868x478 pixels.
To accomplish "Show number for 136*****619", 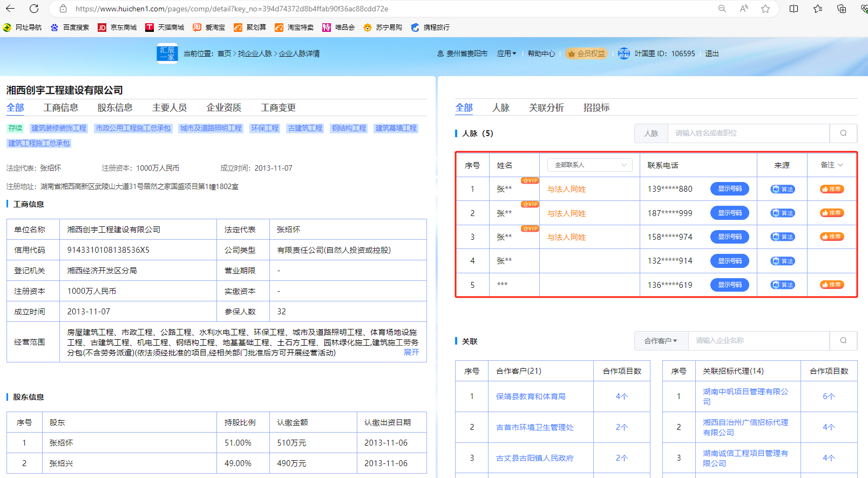I will (x=730, y=285).
